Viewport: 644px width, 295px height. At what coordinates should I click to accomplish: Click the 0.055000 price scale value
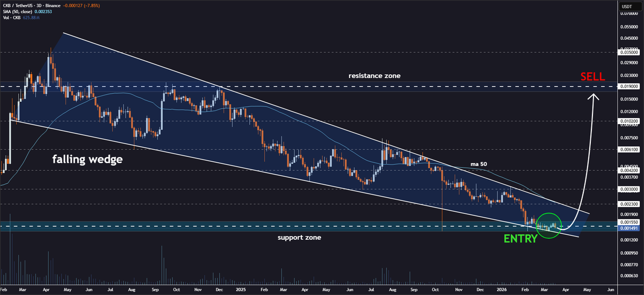[x=629, y=27]
